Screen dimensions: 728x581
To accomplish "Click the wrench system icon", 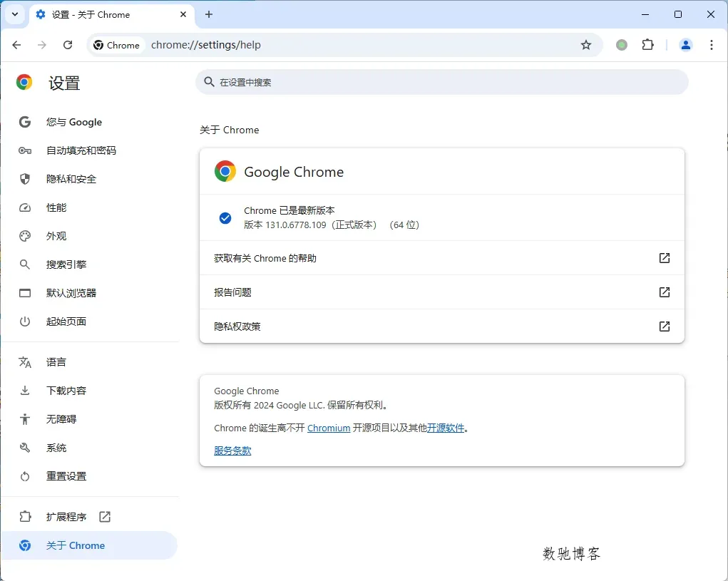I will click(25, 448).
